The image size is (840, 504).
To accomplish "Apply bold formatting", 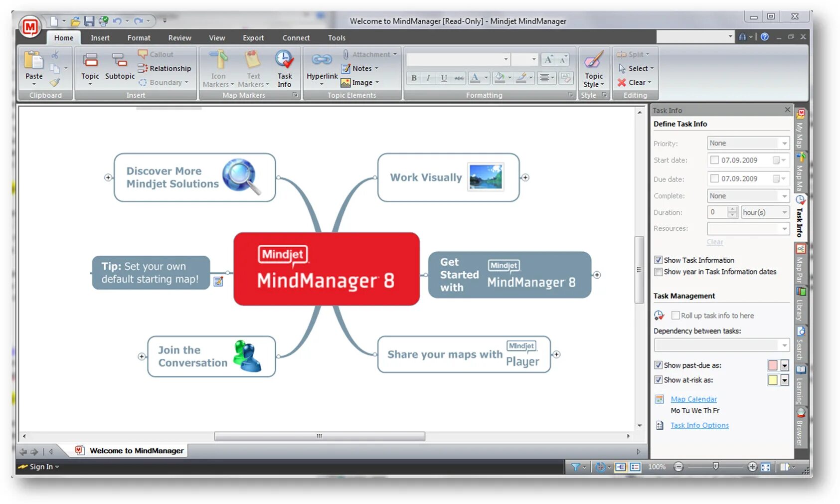I will (x=414, y=78).
